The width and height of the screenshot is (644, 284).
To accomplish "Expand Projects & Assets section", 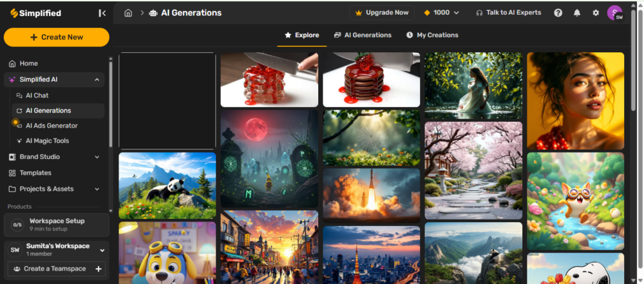I will pos(97,189).
